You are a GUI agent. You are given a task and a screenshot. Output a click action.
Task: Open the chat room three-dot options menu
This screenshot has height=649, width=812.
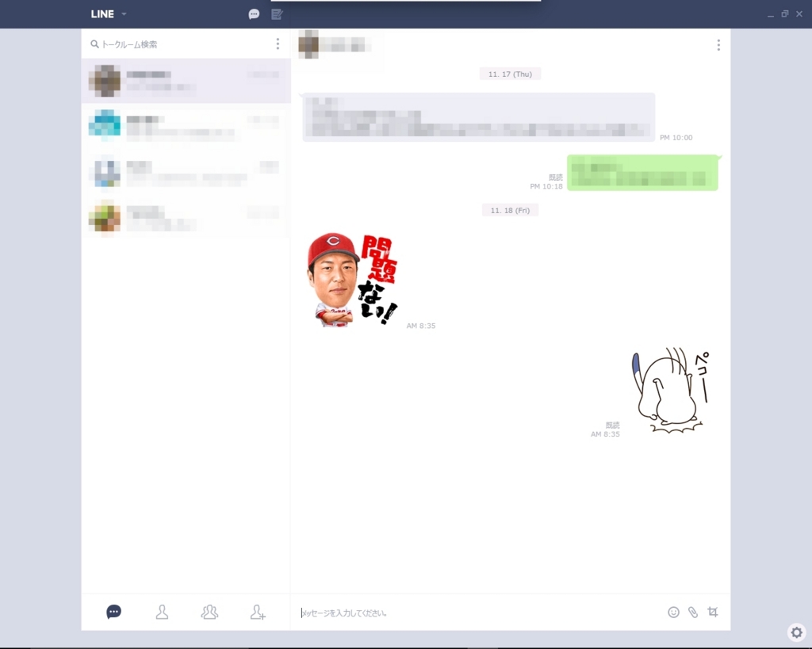718,44
